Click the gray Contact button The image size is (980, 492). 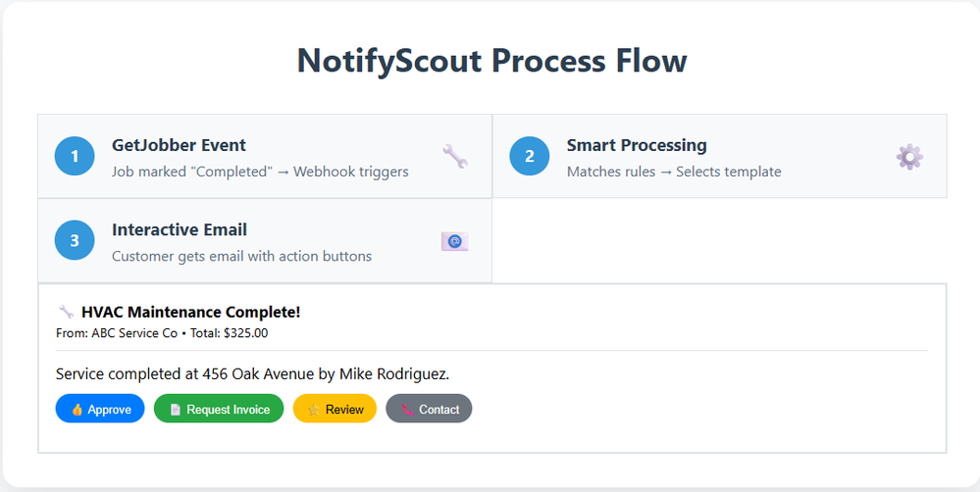pyautogui.click(x=429, y=409)
